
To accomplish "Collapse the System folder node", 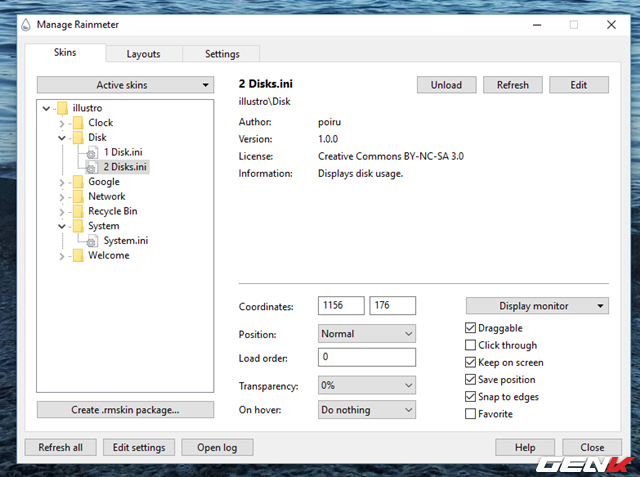I will click(x=62, y=226).
